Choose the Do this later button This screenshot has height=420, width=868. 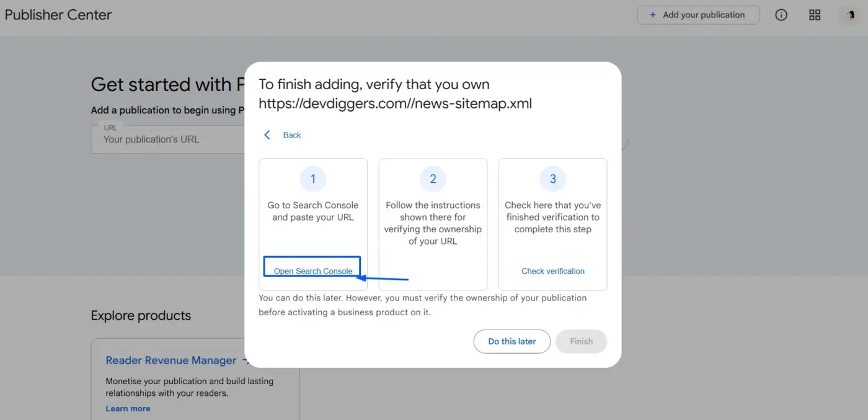point(512,341)
